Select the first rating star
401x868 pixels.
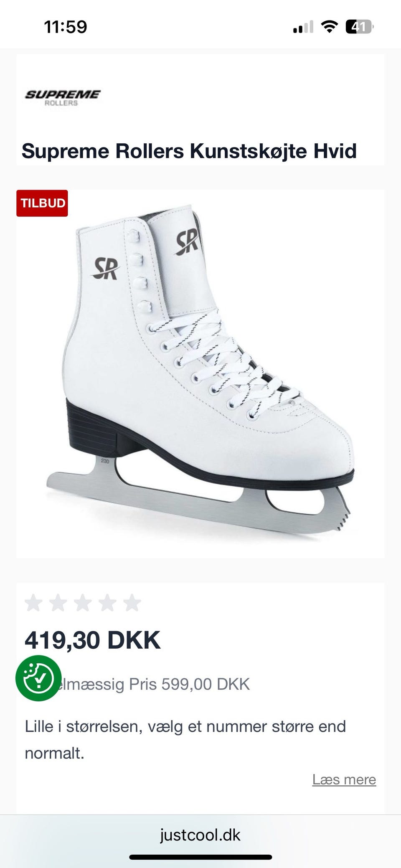(33, 603)
